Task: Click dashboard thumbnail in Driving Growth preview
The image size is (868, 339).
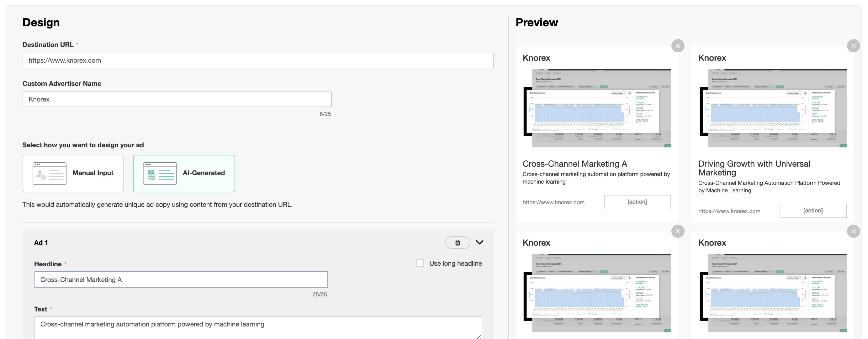Action: [x=773, y=108]
